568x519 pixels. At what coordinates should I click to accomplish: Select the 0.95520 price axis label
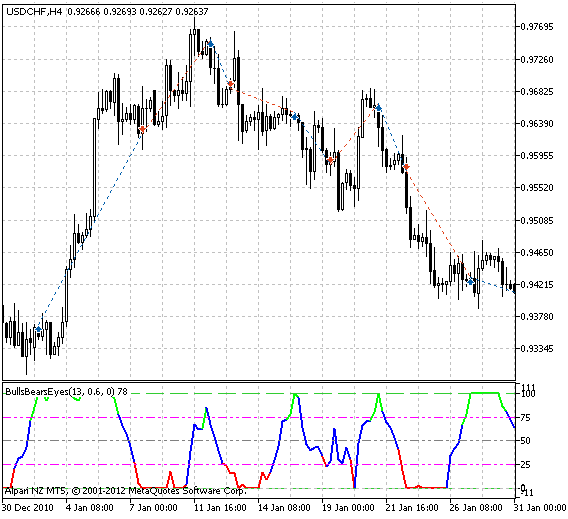pos(537,188)
